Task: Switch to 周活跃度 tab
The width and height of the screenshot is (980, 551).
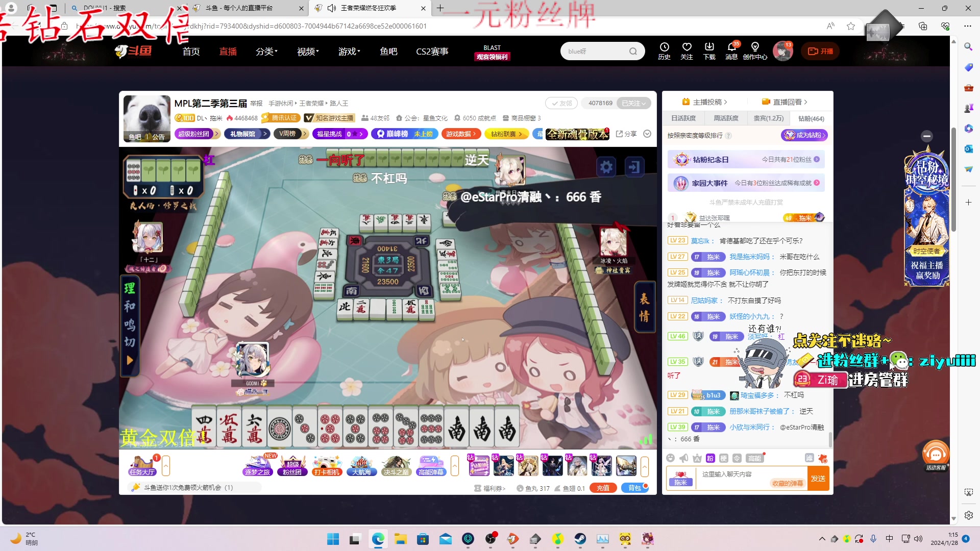Action: point(726,118)
